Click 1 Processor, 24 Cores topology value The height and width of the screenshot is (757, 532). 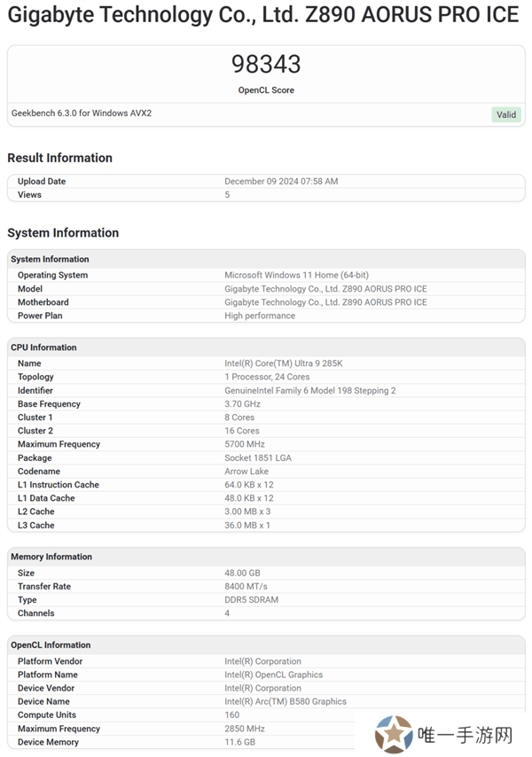pyautogui.click(x=267, y=377)
